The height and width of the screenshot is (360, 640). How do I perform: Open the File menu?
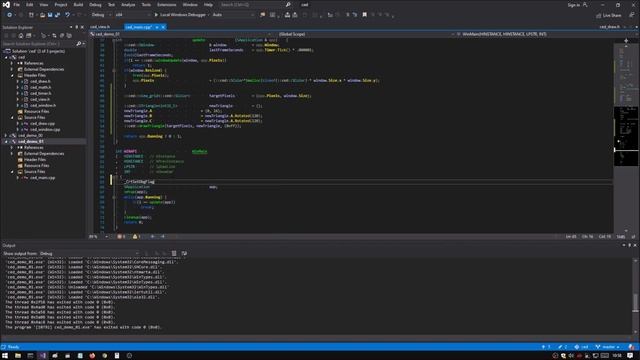click(16, 5)
